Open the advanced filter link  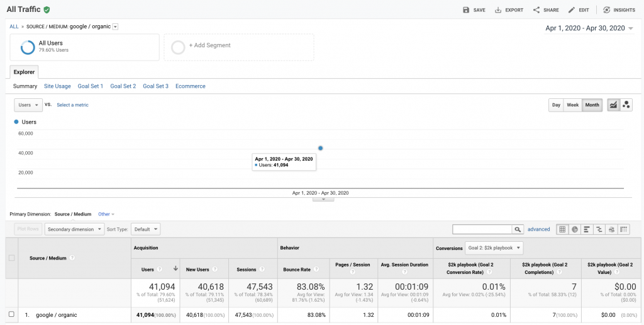(x=539, y=229)
